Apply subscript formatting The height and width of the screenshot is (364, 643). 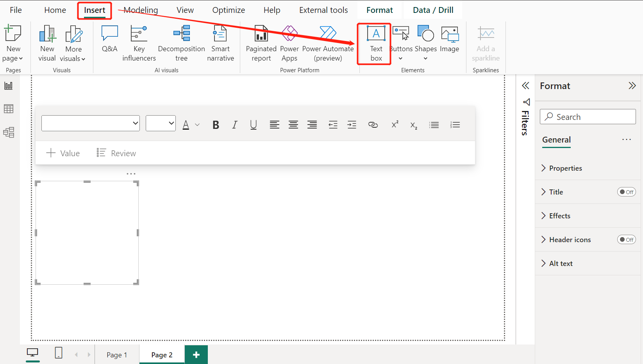pyautogui.click(x=414, y=125)
